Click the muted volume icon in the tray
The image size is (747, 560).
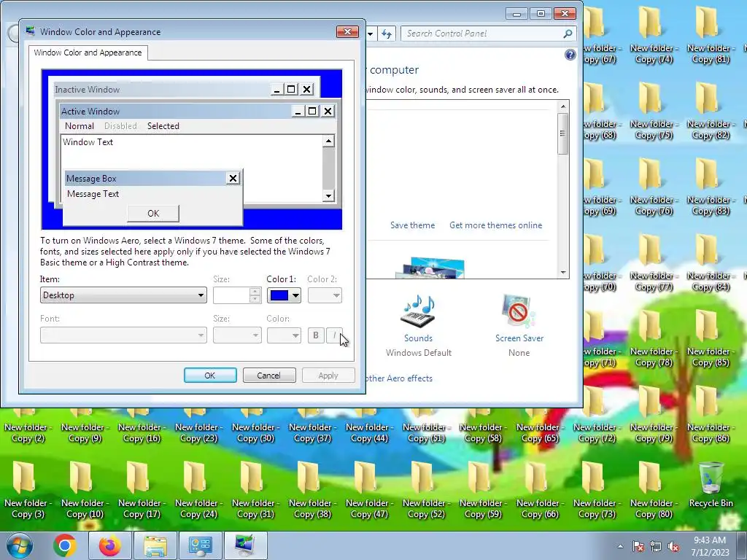[673, 546]
